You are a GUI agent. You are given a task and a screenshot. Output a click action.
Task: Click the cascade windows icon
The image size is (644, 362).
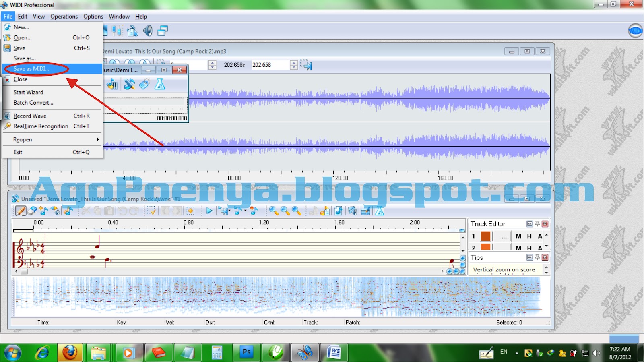tap(163, 31)
